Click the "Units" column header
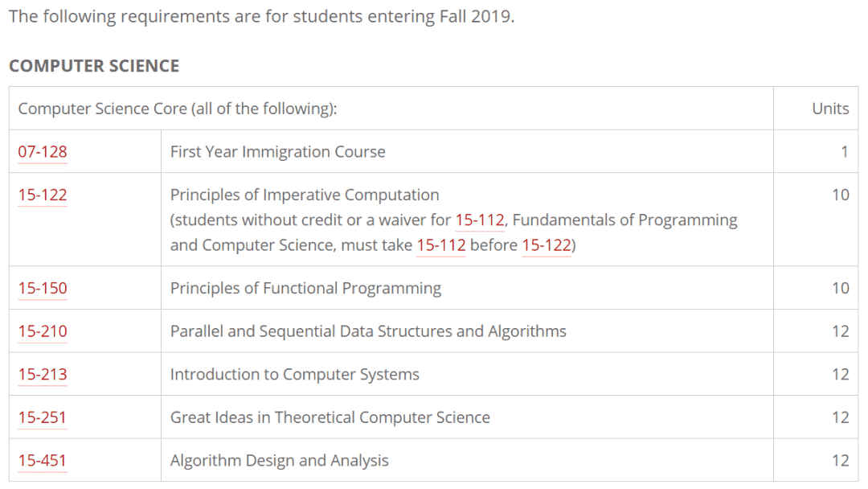 point(830,109)
